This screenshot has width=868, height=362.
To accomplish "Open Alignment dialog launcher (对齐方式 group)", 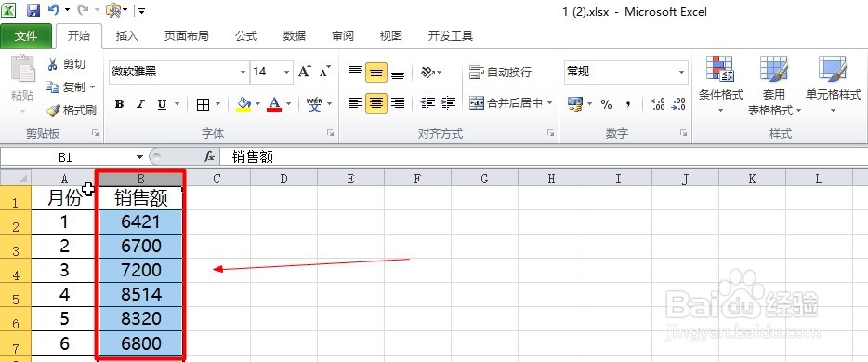I will click(551, 134).
